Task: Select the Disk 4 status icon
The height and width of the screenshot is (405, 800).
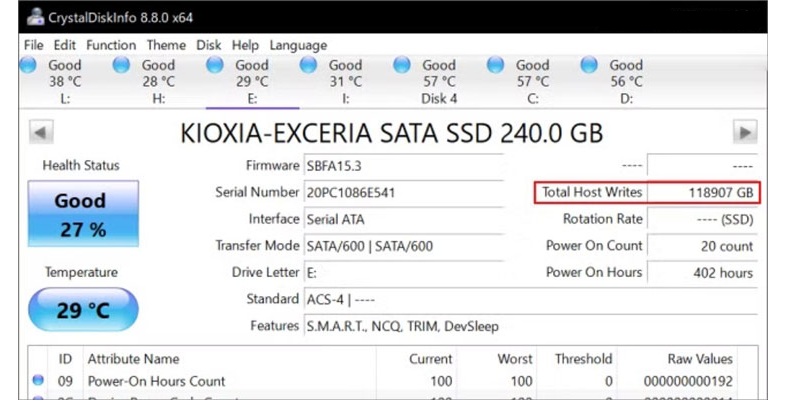Action: click(402, 65)
